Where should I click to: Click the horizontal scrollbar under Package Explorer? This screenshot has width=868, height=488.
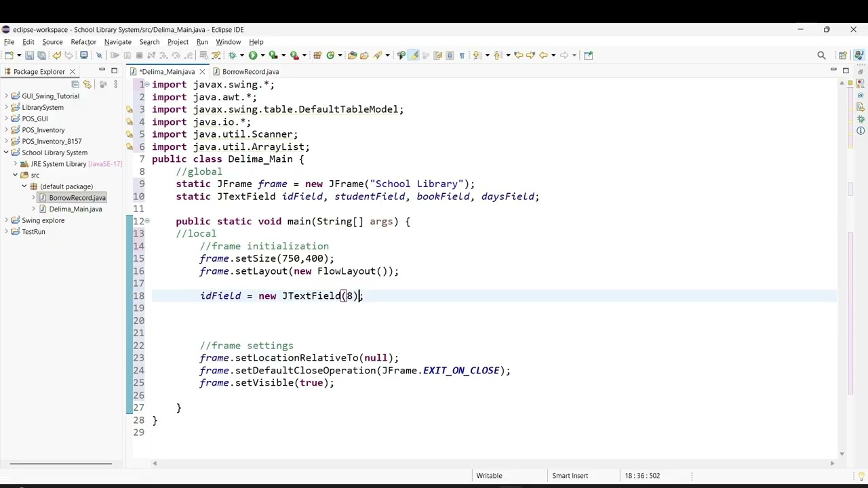click(x=61, y=464)
